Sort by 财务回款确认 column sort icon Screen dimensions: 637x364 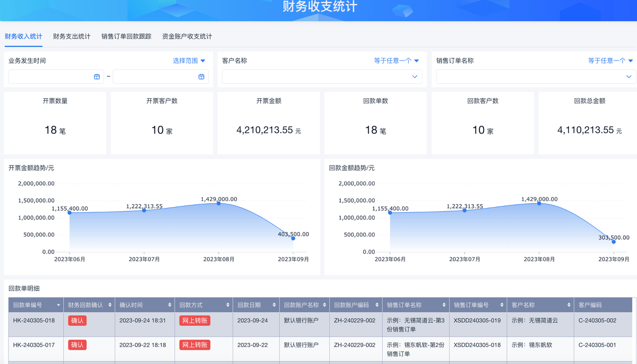(110, 305)
